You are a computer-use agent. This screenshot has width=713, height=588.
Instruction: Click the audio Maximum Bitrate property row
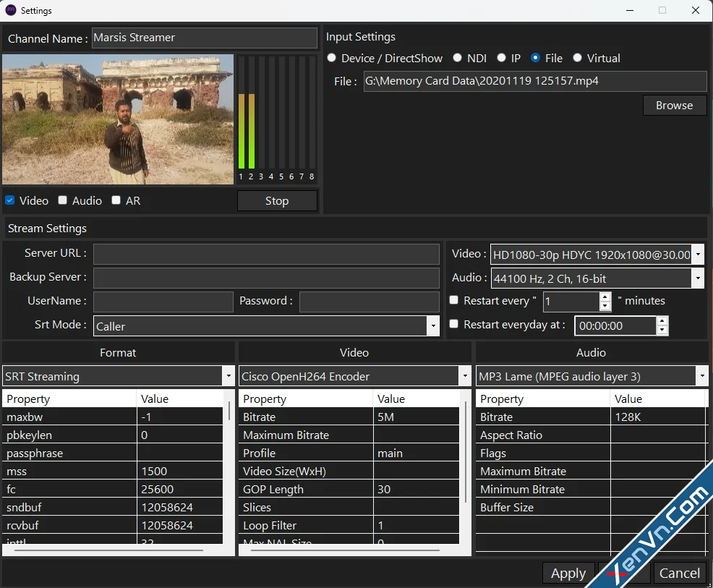pyautogui.click(x=591, y=471)
